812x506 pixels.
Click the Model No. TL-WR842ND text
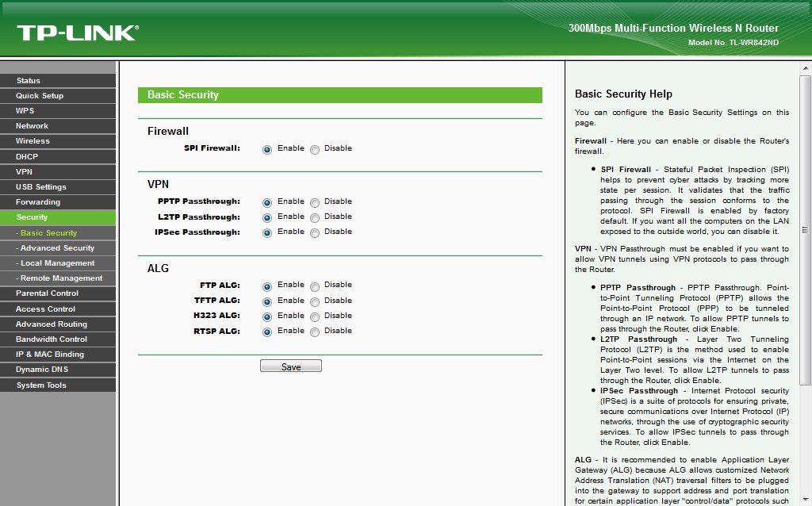tap(733, 43)
